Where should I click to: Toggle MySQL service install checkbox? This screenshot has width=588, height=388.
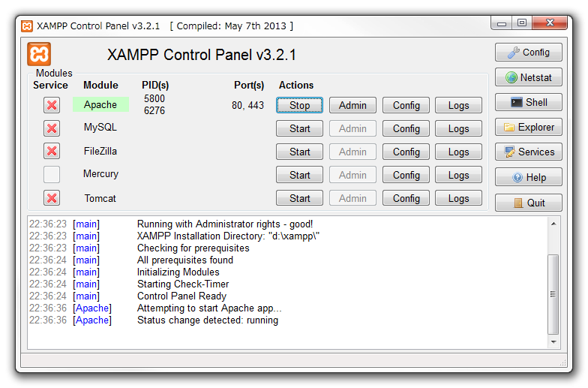(x=52, y=128)
